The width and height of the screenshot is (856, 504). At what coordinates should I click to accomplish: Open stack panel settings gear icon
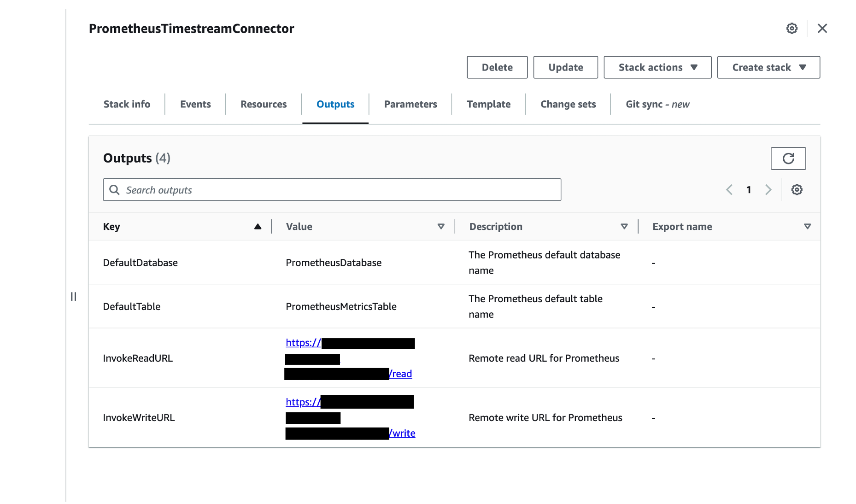792,29
